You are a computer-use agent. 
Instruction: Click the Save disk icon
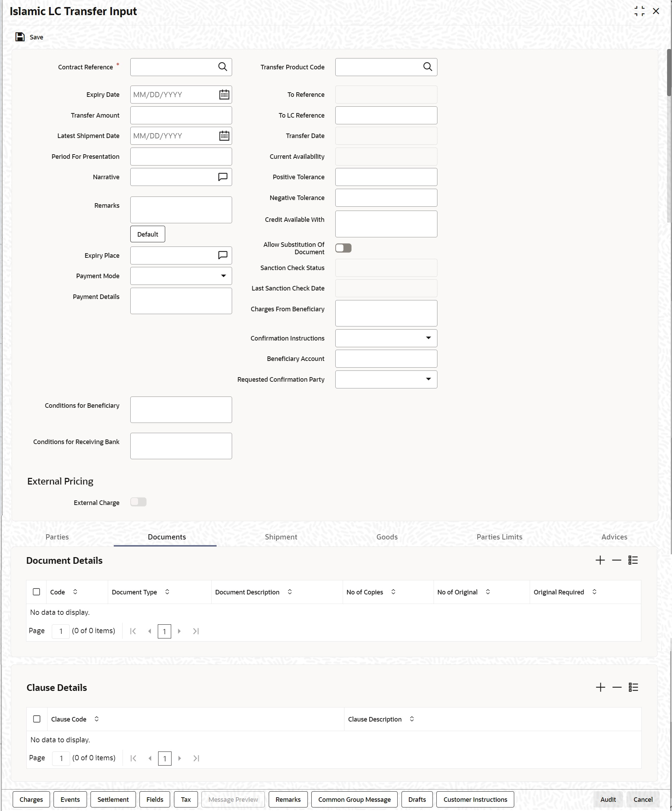click(20, 37)
